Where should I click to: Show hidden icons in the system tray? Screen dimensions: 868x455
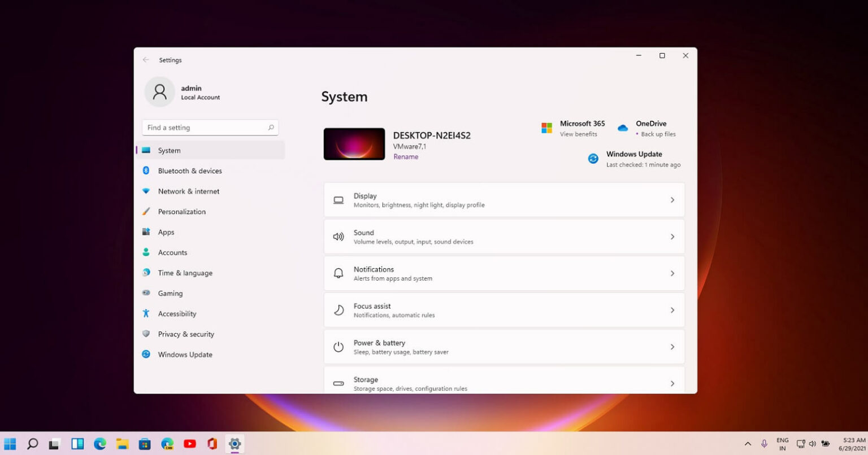[747, 444]
